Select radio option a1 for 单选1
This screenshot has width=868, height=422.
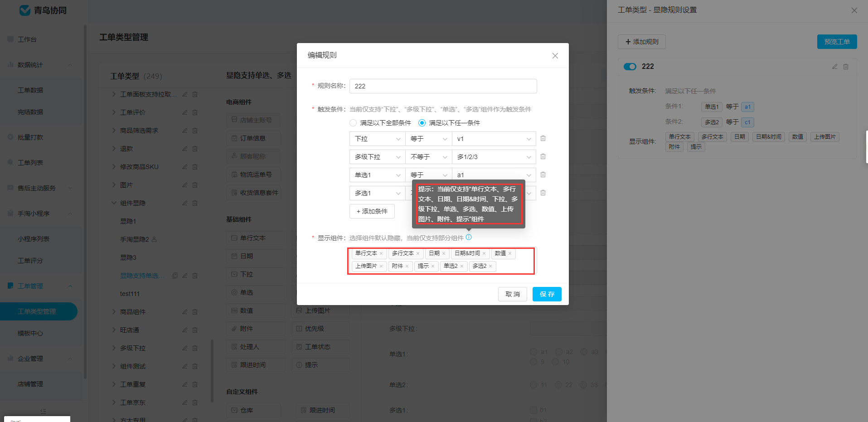533,352
